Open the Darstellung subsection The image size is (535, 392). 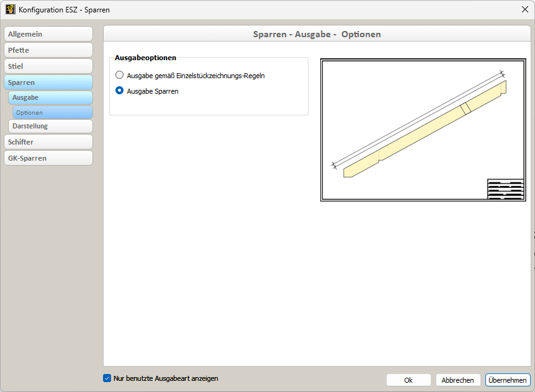(x=50, y=126)
